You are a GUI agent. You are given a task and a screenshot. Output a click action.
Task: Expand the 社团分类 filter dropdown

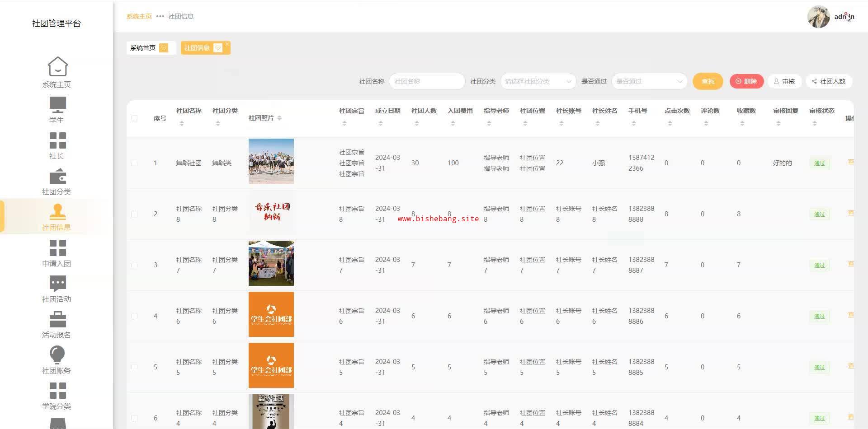[538, 81]
